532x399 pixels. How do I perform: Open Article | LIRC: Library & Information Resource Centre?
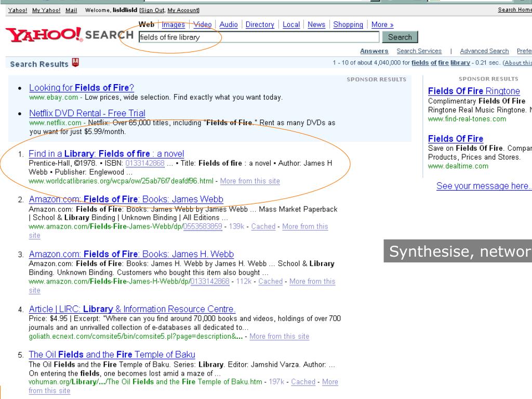point(132,309)
